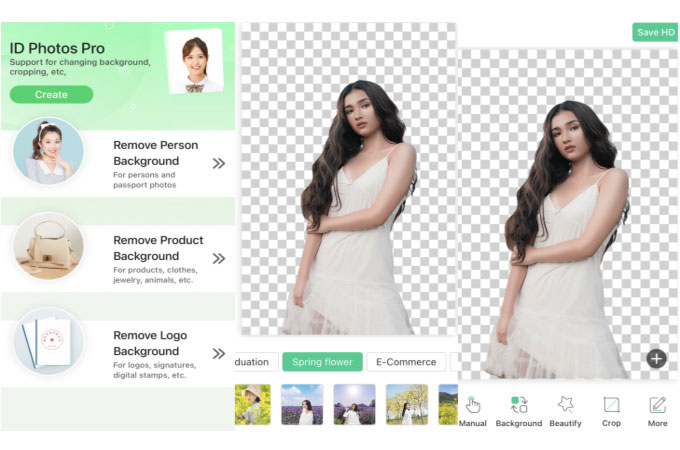Click 'Support for changing background' description text
Image resolution: width=680 pixels, height=450 pixels.
[80, 67]
